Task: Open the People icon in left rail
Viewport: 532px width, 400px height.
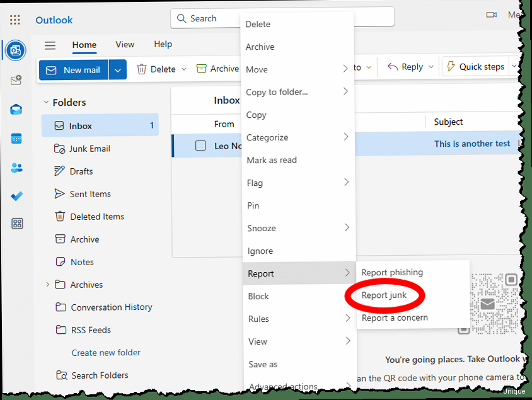Action: coord(16,168)
